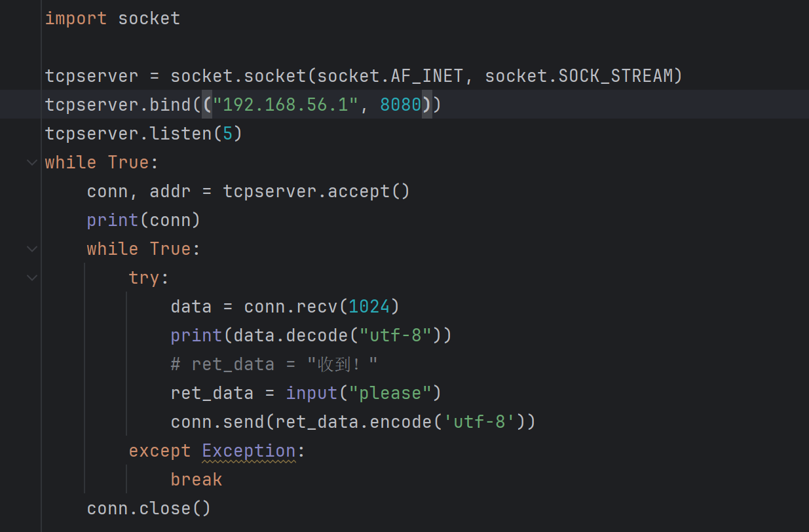Image resolution: width=809 pixels, height=532 pixels.
Task: Click the AF_INET constant
Action: (x=426, y=76)
